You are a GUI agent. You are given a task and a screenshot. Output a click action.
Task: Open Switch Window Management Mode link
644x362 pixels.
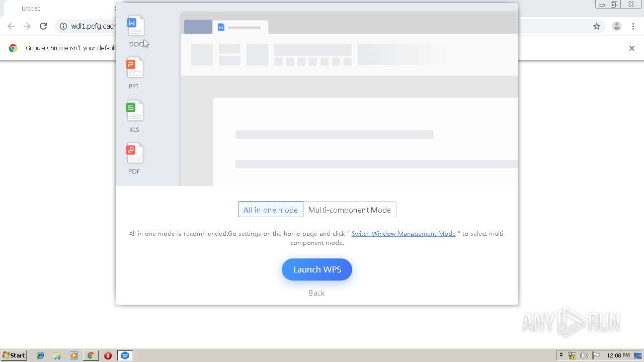[x=404, y=233]
